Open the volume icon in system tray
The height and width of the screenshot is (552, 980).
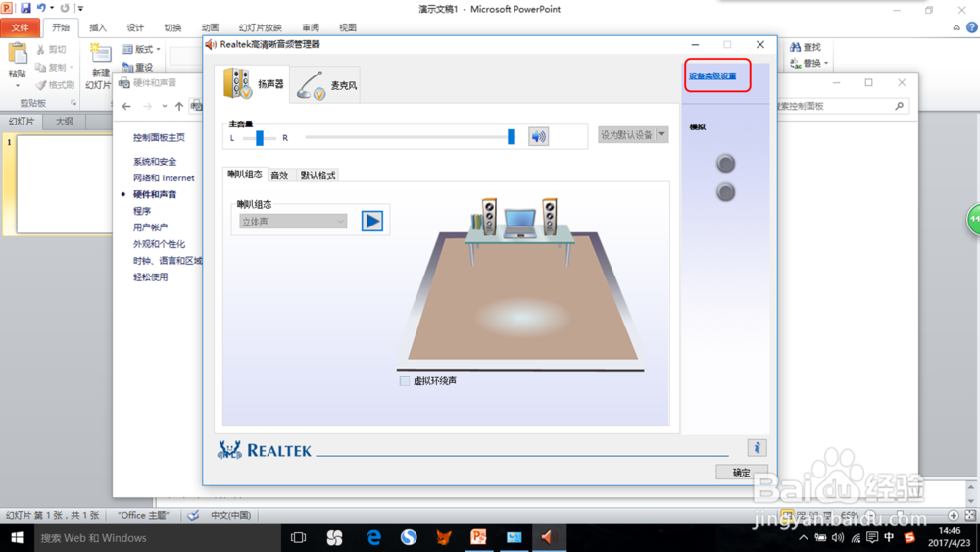pos(838,537)
